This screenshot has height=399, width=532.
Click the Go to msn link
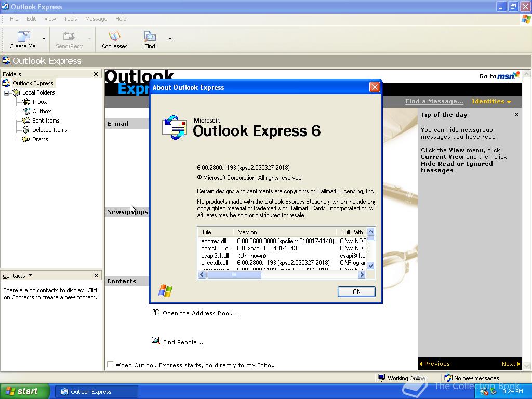coord(499,76)
